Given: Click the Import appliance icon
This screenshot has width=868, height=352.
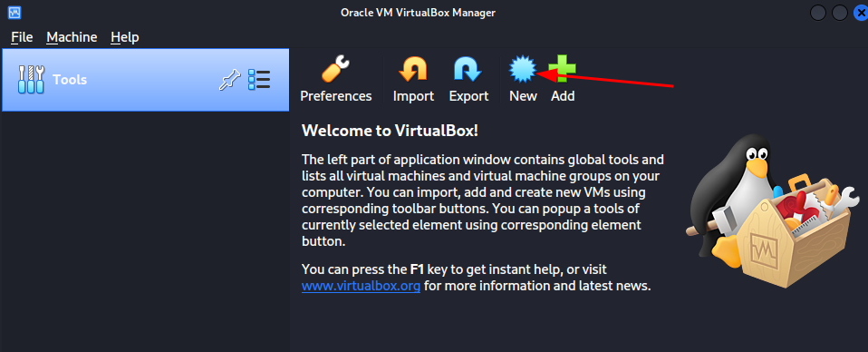Looking at the screenshot, I should click(413, 70).
